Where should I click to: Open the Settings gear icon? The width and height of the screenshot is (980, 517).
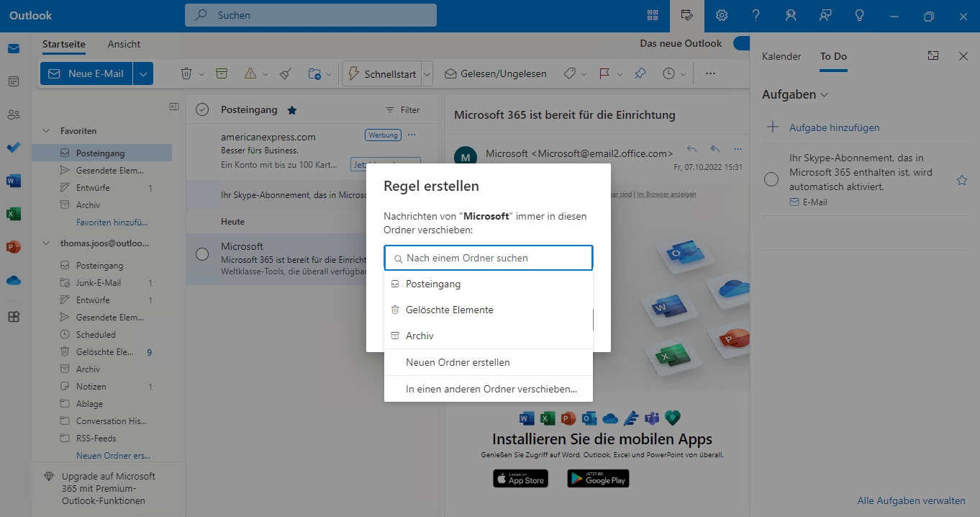(x=722, y=15)
